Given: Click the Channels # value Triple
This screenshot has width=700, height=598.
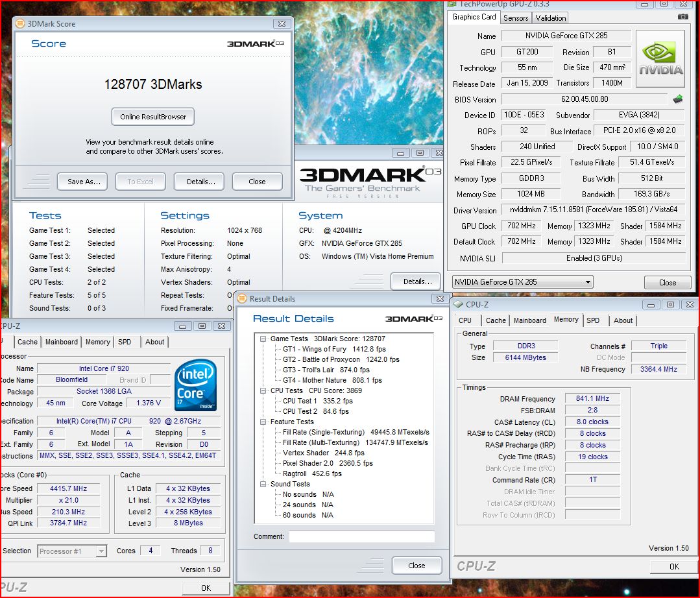Looking at the screenshot, I should [x=658, y=346].
